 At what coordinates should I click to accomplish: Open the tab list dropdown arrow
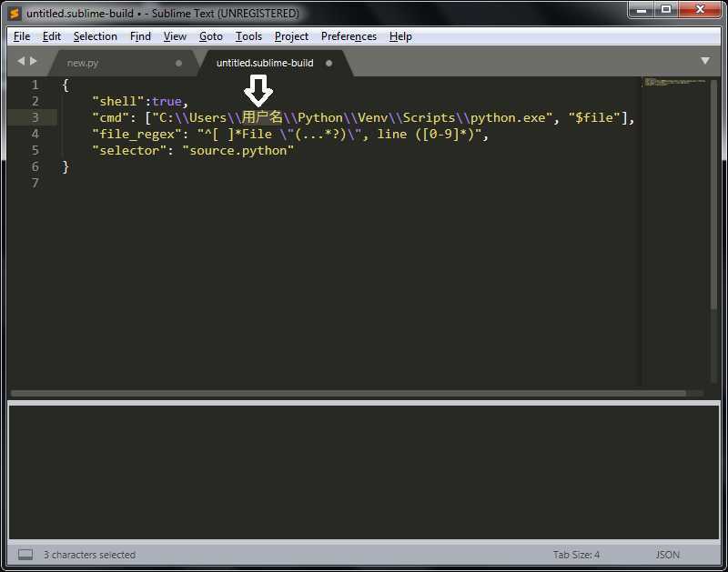click(x=705, y=61)
